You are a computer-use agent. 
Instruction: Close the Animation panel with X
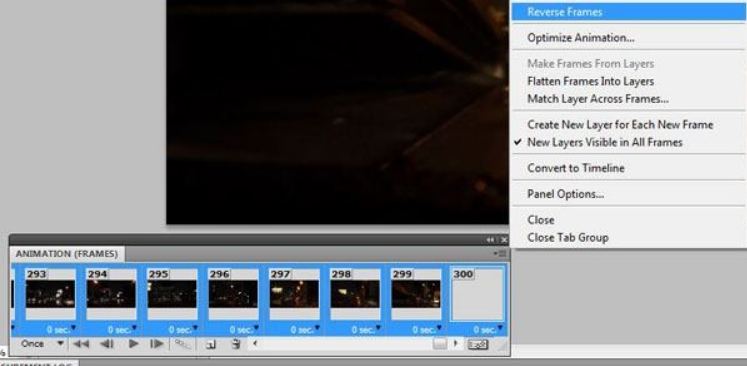pyautogui.click(x=504, y=240)
